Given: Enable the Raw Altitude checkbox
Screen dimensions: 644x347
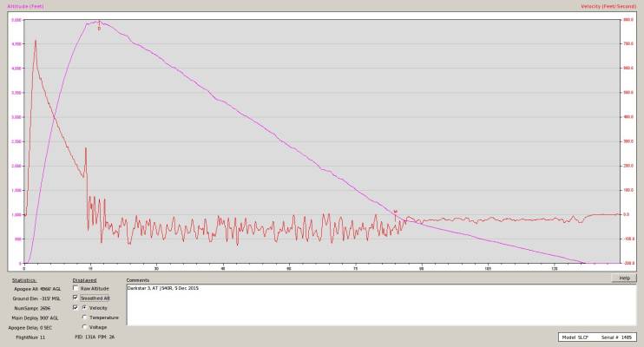Looking at the screenshot, I should tap(76, 288).
